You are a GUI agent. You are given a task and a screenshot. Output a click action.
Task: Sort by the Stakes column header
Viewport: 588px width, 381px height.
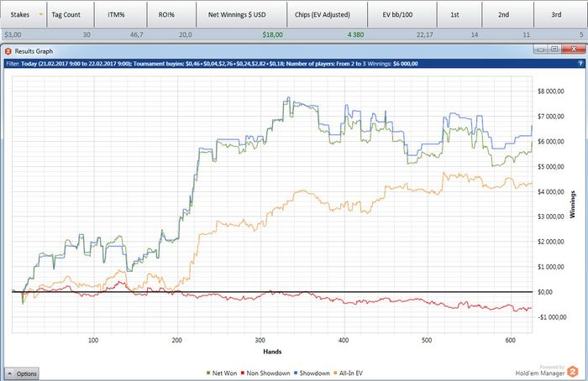point(24,14)
